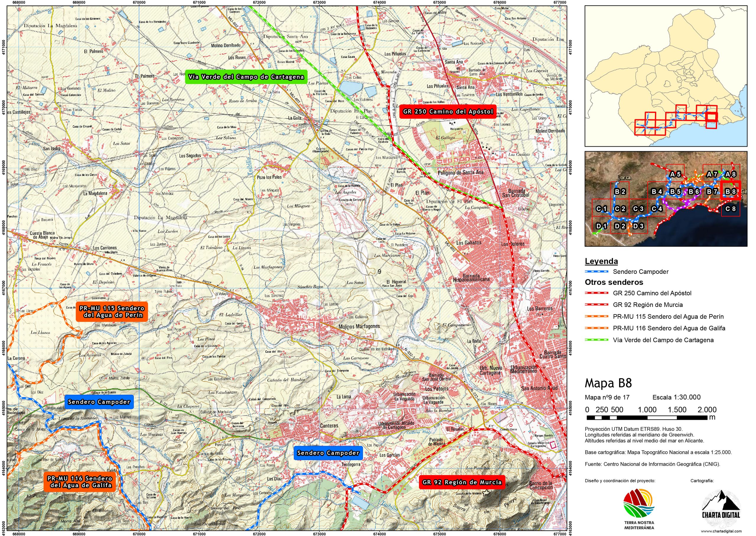Open the www.chartadigital.com link
The width and height of the screenshot is (756, 536).
721,531
